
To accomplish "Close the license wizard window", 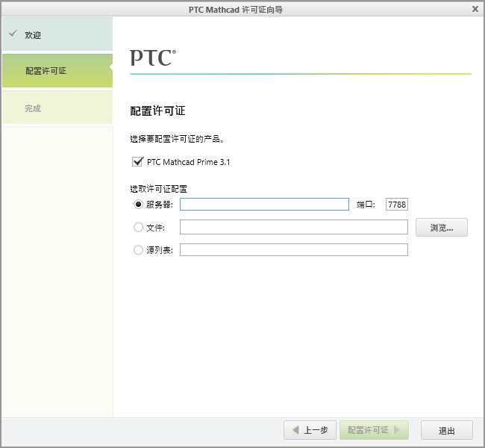I will [x=475, y=9].
